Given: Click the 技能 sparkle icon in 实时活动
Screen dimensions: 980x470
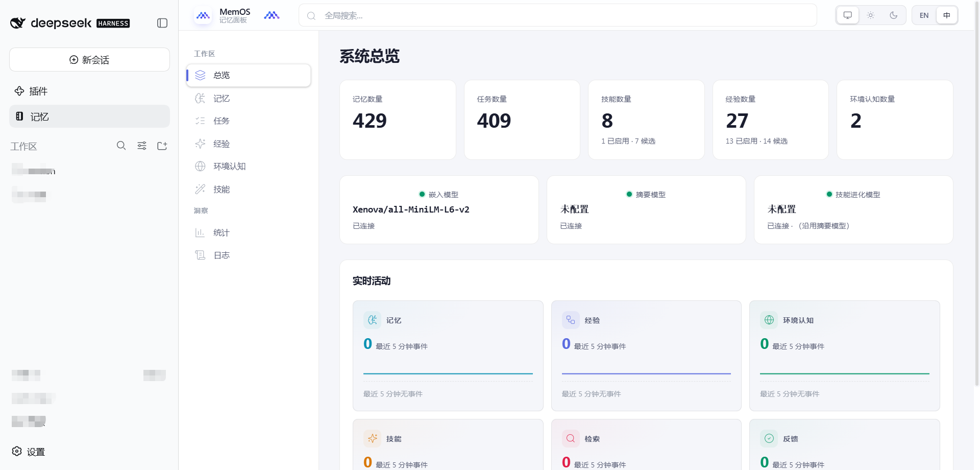Looking at the screenshot, I should pos(372,438).
